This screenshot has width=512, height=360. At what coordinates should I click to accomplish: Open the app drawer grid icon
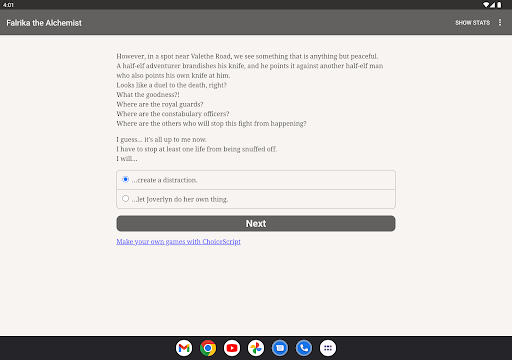point(328,348)
